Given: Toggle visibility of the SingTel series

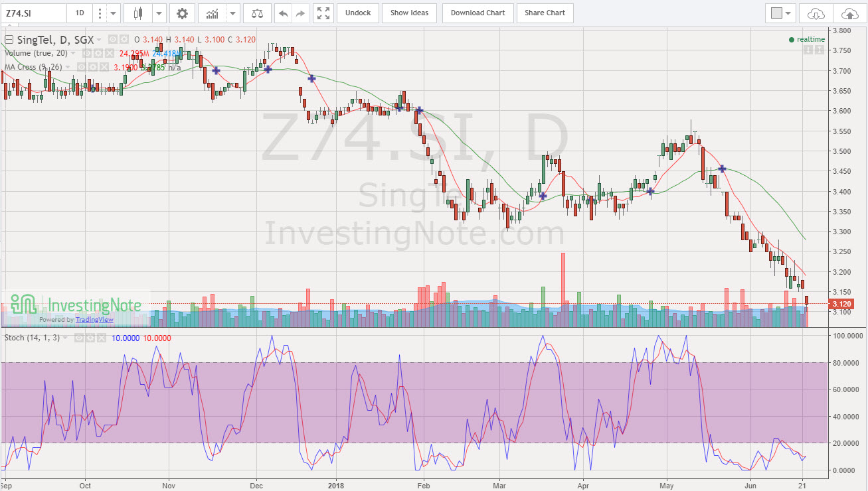Looking at the screenshot, I should pyautogui.click(x=113, y=39).
